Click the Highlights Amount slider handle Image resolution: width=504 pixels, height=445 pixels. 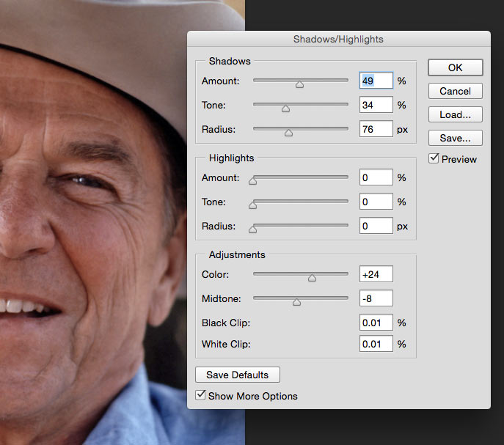click(x=253, y=180)
